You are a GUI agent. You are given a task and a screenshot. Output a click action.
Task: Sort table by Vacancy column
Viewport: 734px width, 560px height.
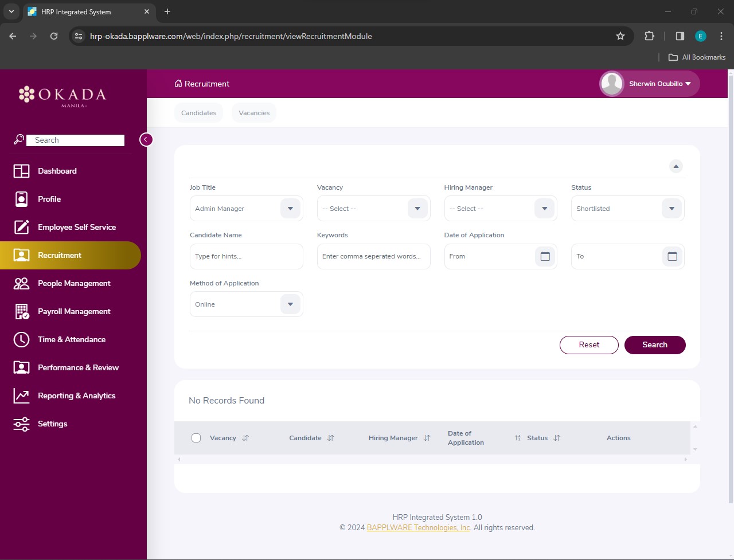pyautogui.click(x=245, y=438)
